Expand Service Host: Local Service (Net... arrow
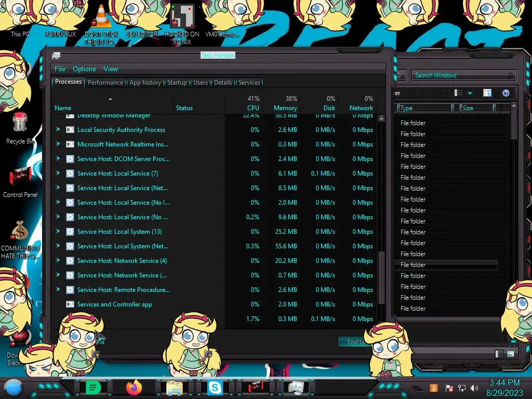Viewport: 532px width, 399px height. 58,188
